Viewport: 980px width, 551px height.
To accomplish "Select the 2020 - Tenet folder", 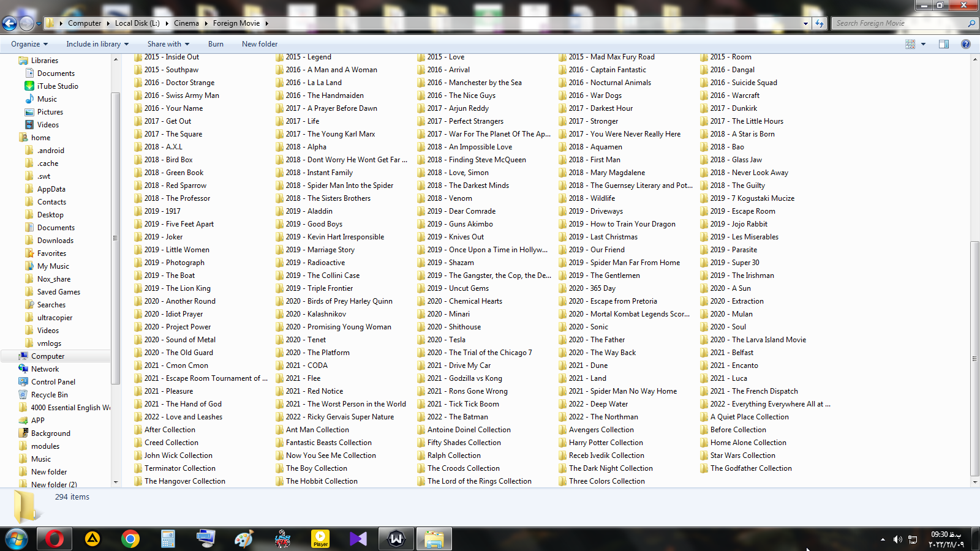I will tap(306, 340).
